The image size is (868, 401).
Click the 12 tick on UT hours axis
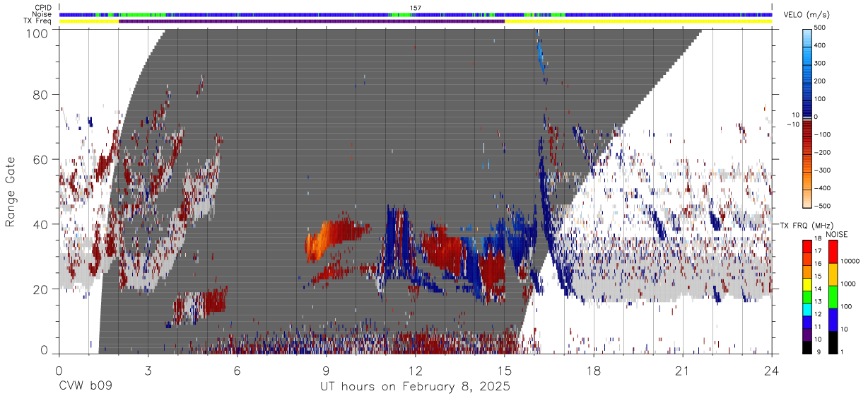(416, 371)
